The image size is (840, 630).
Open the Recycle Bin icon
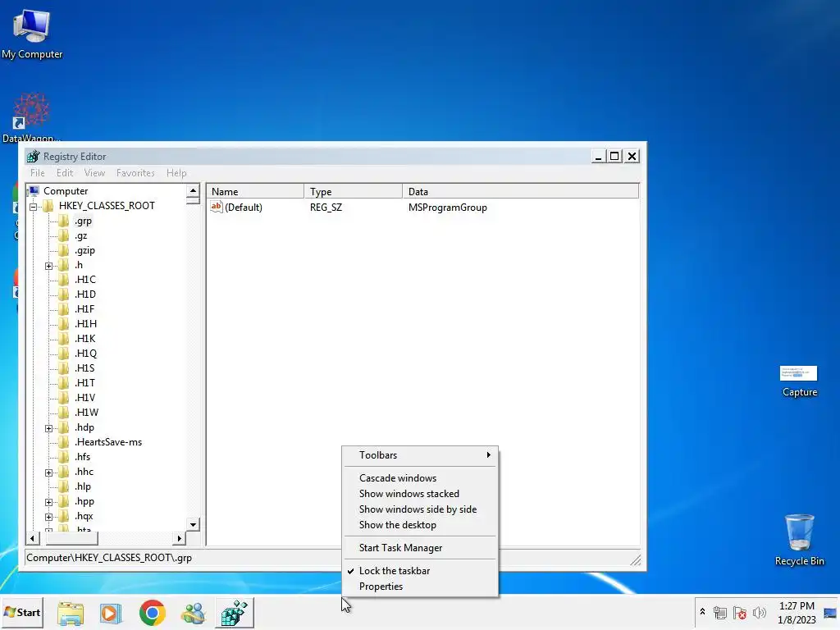(x=799, y=539)
